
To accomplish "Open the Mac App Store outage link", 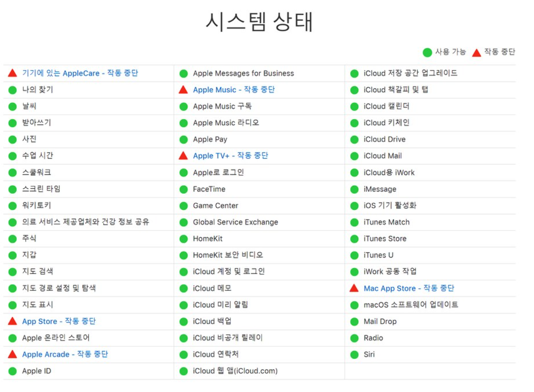I will click(409, 288).
